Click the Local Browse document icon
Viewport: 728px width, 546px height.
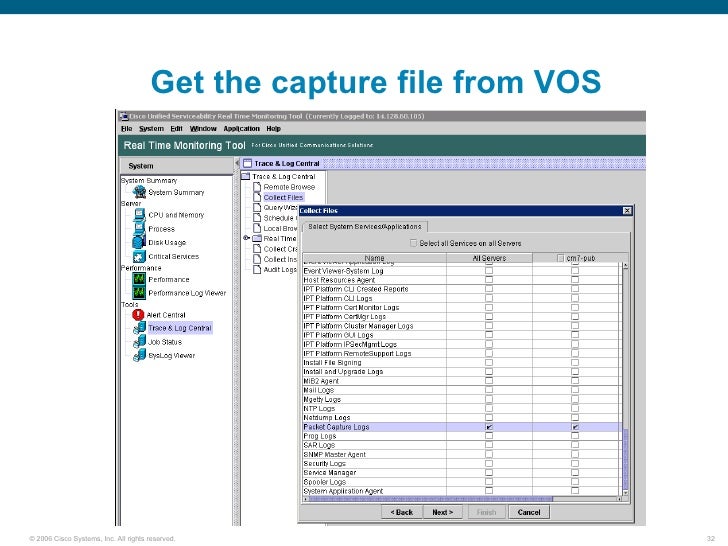tap(257, 228)
